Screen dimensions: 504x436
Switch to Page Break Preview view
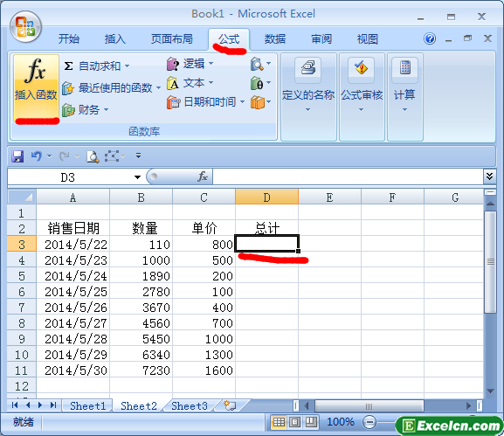[311, 422]
